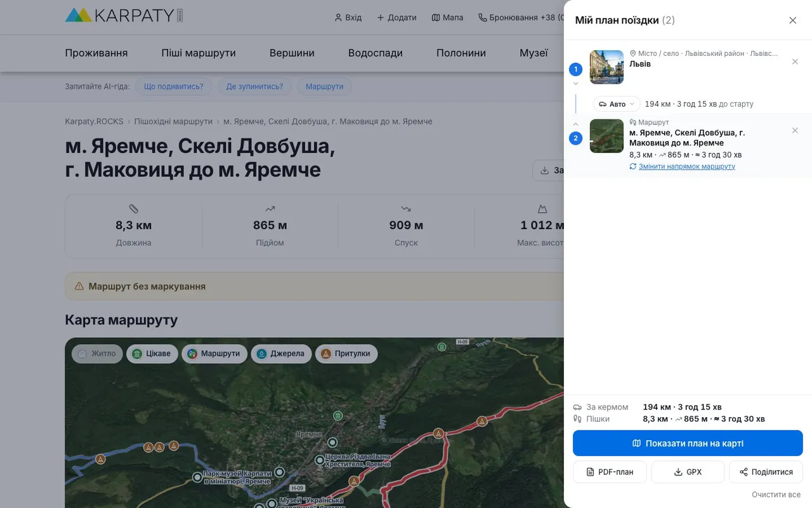Select the Маршрути AI guide chip
The height and width of the screenshot is (508, 812).
tap(324, 86)
